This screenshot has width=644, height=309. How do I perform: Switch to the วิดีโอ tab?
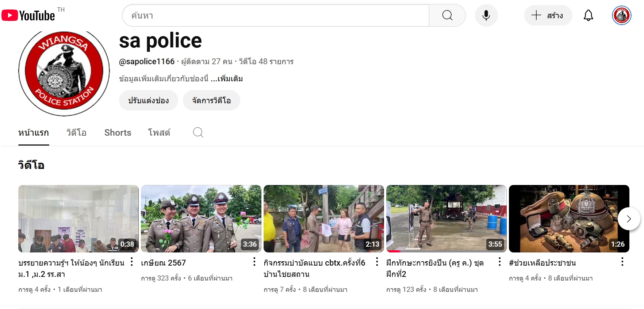pyautogui.click(x=76, y=133)
